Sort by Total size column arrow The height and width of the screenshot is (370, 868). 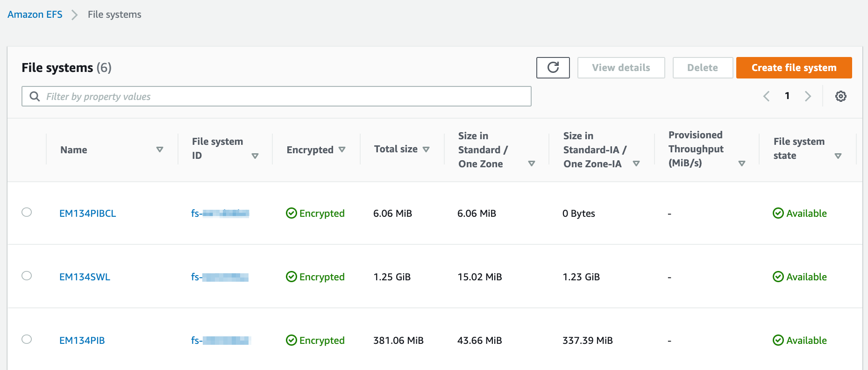tap(426, 149)
